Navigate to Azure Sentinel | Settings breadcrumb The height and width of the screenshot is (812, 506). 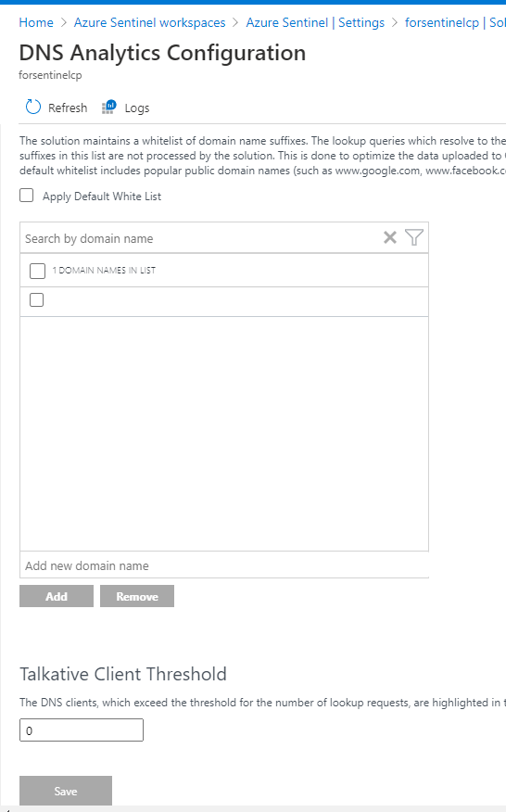[x=315, y=23]
